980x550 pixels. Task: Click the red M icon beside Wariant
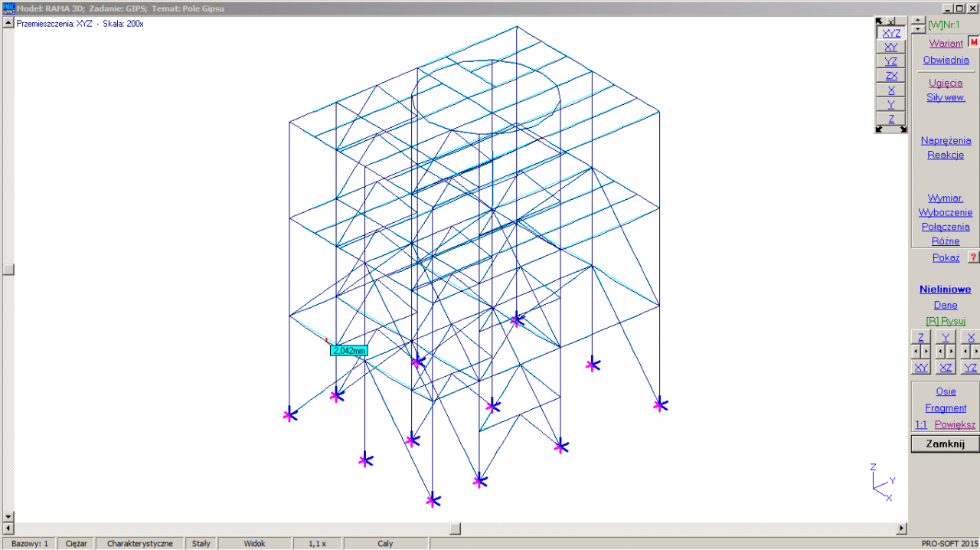click(974, 43)
